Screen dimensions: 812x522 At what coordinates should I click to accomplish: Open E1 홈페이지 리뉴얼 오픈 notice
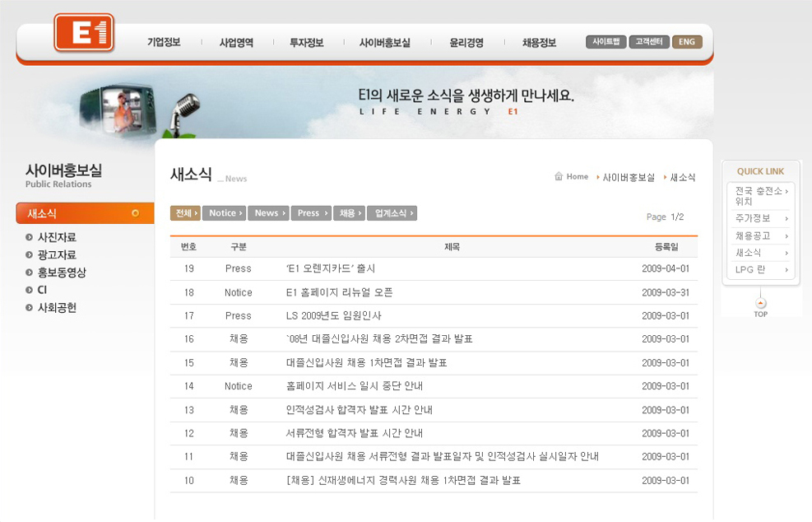pos(339,292)
